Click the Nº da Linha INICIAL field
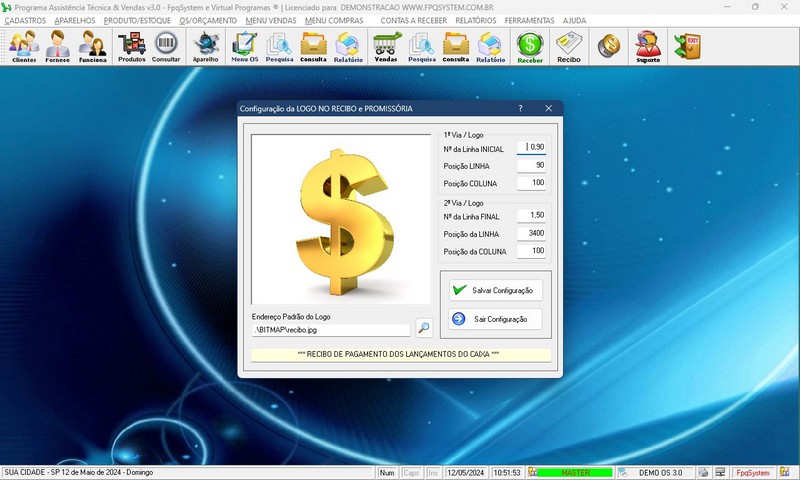Image resolution: width=800 pixels, height=480 pixels. 532,147
